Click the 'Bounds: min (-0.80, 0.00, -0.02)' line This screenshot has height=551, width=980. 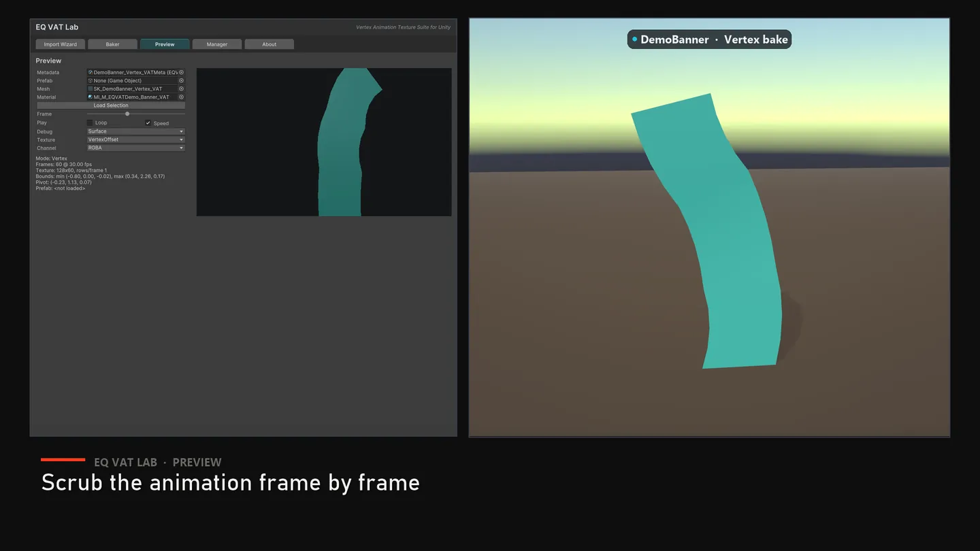pos(100,176)
